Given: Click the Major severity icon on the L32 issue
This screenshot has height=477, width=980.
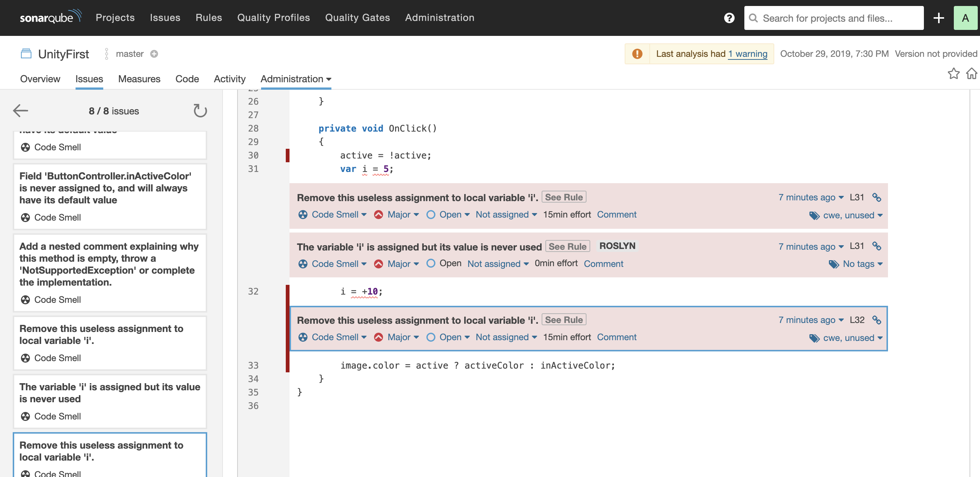Looking at the screenshot, I should pos(379,337).
